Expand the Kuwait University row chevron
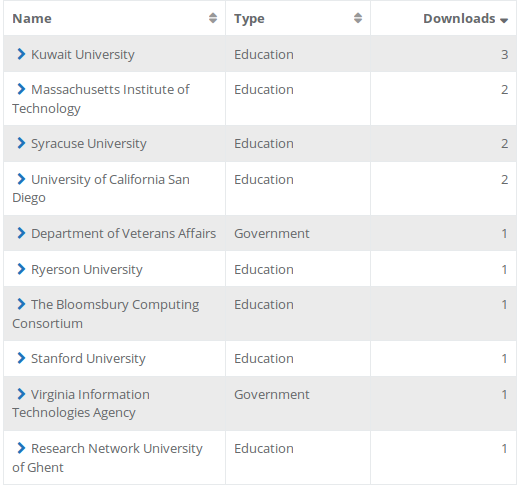The width and height of the screenshot is (519, 487). (x=21, y=54)
